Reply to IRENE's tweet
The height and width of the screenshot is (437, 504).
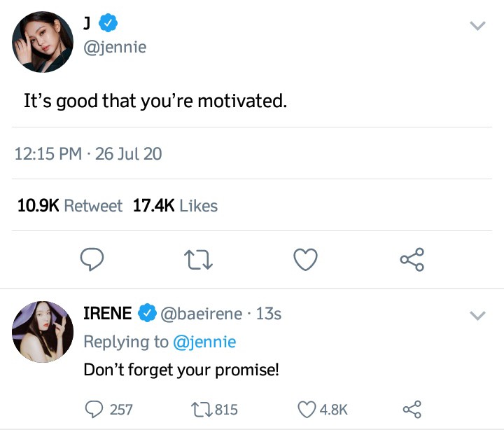point(94,410)
